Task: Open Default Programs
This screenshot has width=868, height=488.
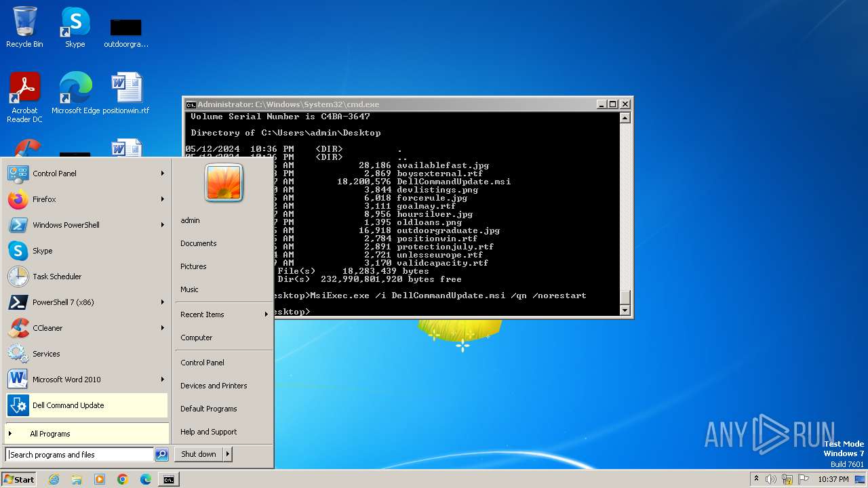Action: point(209,409)
